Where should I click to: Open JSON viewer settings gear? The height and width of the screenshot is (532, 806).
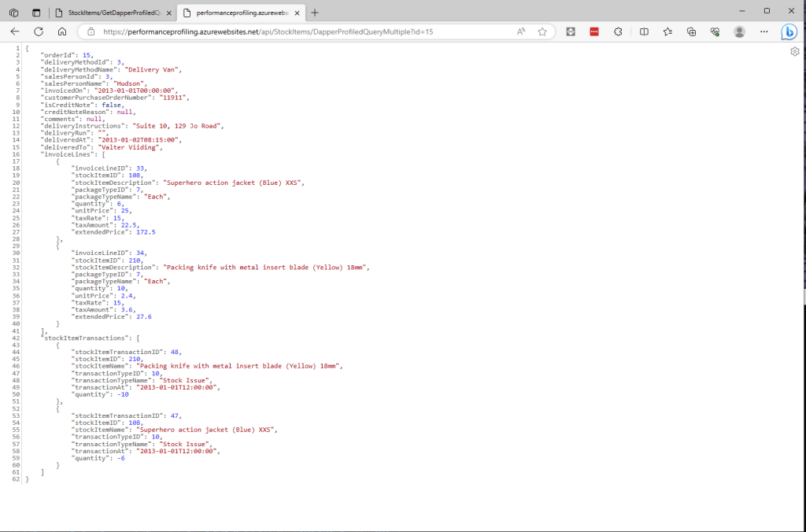pyautogui.click(x=795, y=51)
